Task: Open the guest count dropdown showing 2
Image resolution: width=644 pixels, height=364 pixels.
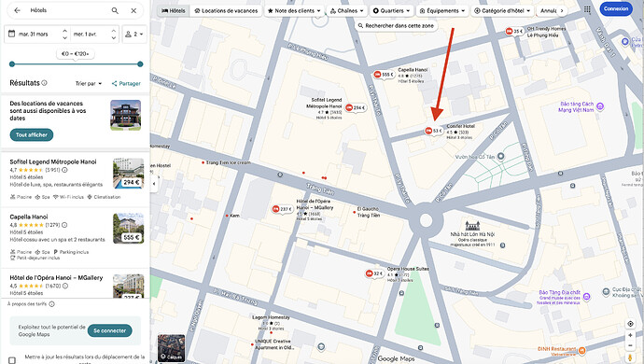Action: click(134, 35)
